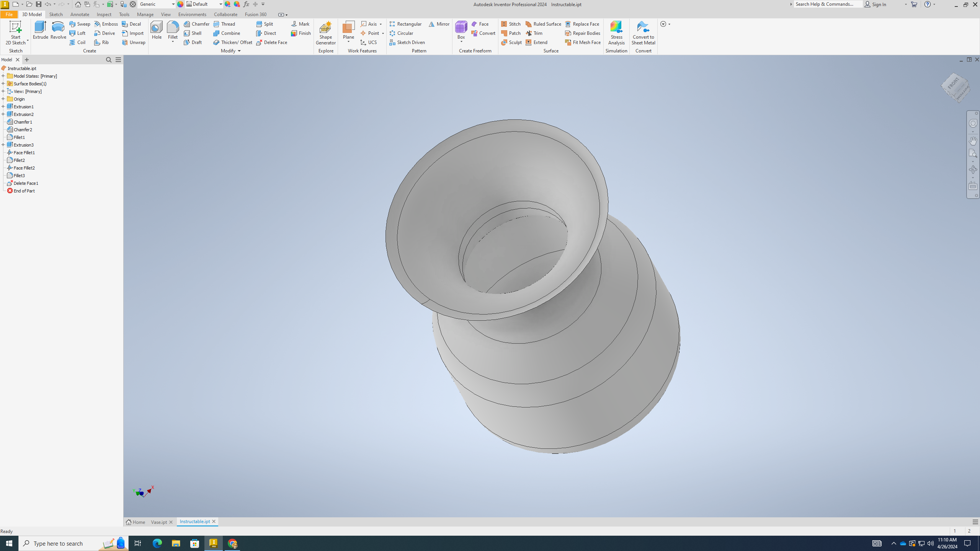Go to the Home document tab
Image resolution: width=980 pixels, height=551 pixels.
pyautogui.click(x=136, y=522)
